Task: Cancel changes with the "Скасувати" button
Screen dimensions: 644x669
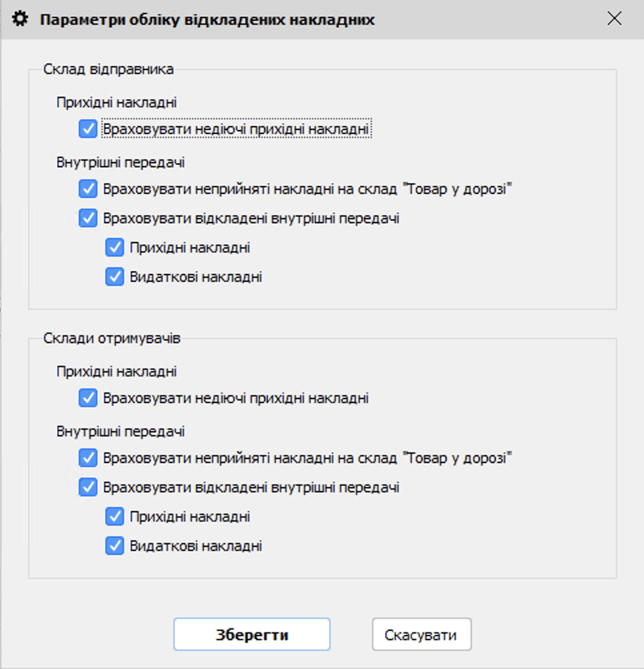Action: tap(421, 634)
